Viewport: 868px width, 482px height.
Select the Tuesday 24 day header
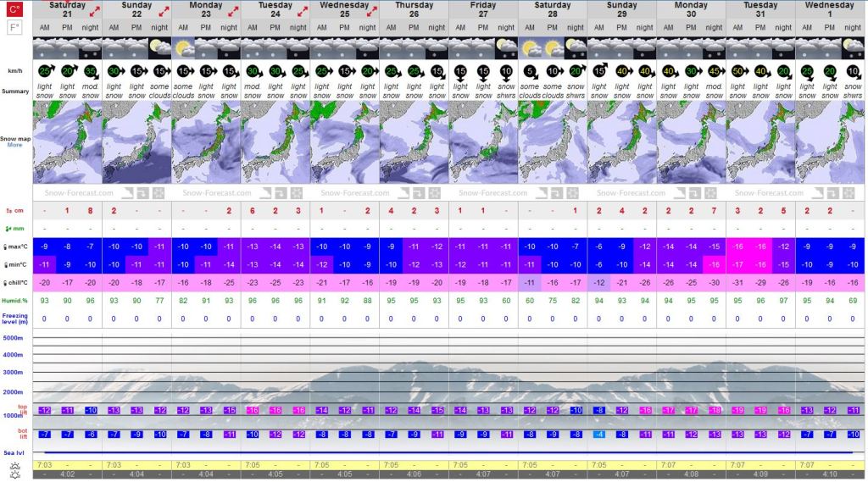[x=275, y=10]
